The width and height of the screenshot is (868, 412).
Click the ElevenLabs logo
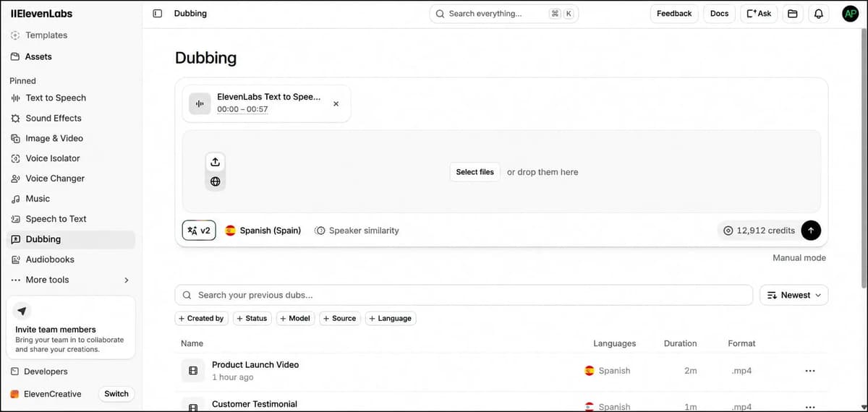click(x=41, y=13)
